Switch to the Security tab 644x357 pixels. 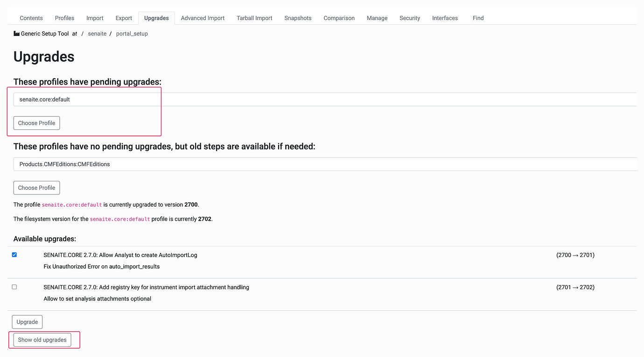coord(409,18)
